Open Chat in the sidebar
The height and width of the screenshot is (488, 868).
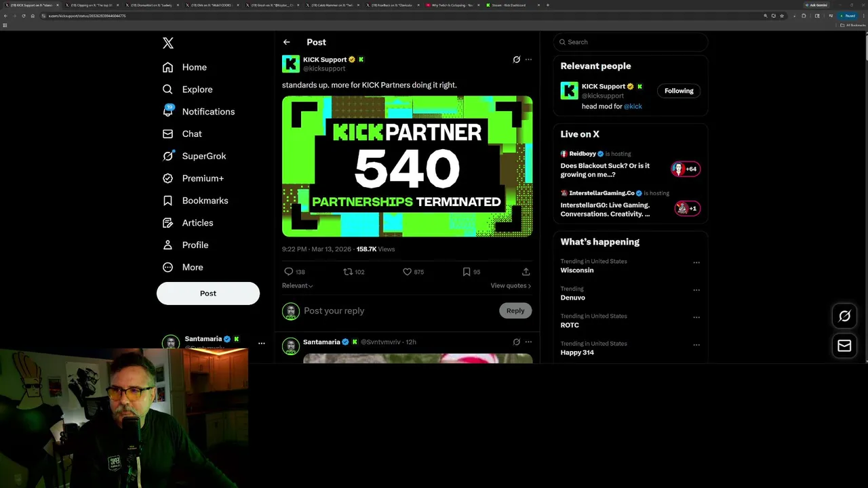click(182, 134)
